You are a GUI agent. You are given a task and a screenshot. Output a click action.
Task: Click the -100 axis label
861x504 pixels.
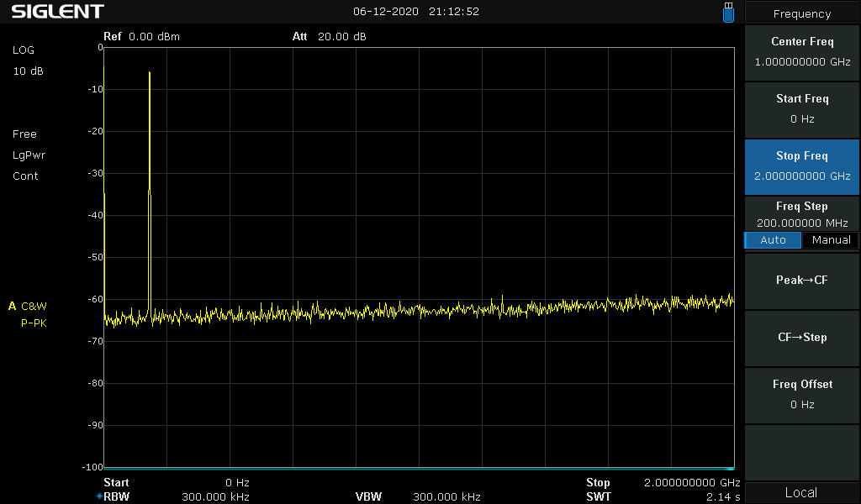(93, 467)
